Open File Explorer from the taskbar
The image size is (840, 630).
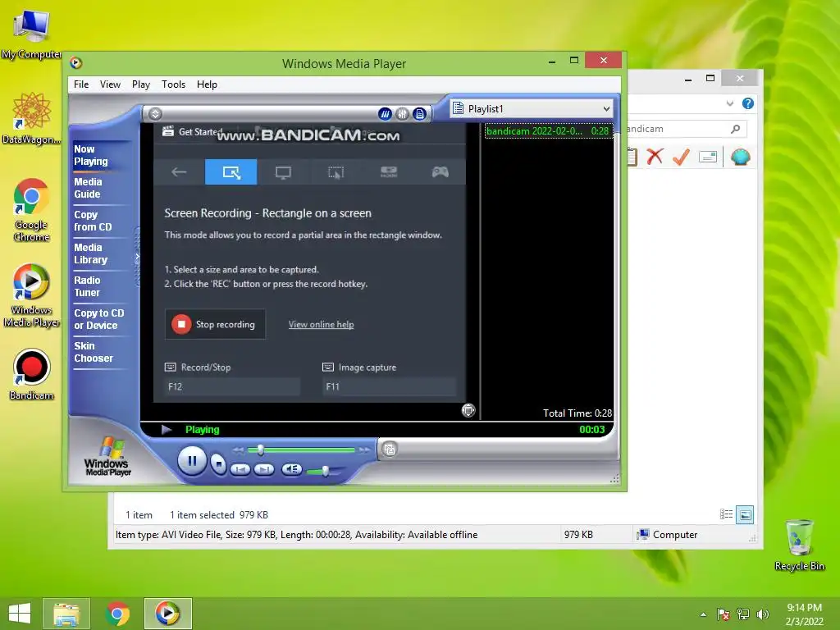pyautogui.click(x=66, y=614)
